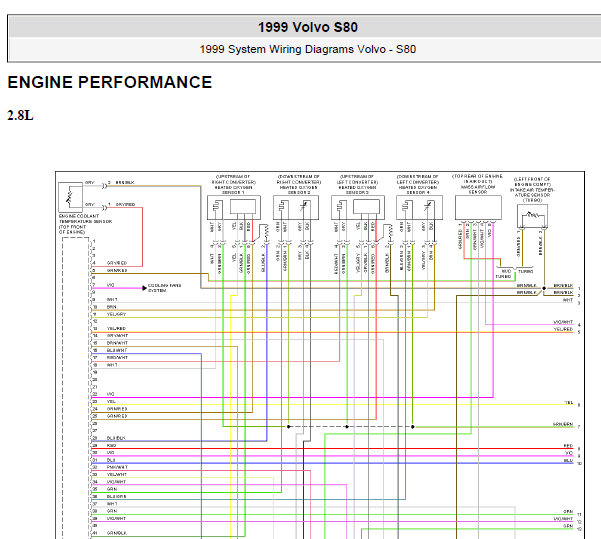Click the Heated Oxygen Sensor 1 component box
This screenshot has height=539, width=601.
coord(234,207)
